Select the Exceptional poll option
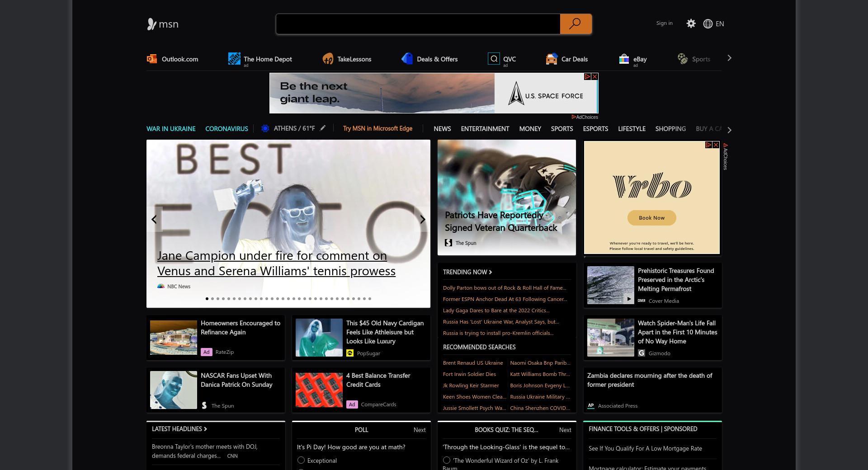This screenshot has height=470, width=868. pos(301,460)
